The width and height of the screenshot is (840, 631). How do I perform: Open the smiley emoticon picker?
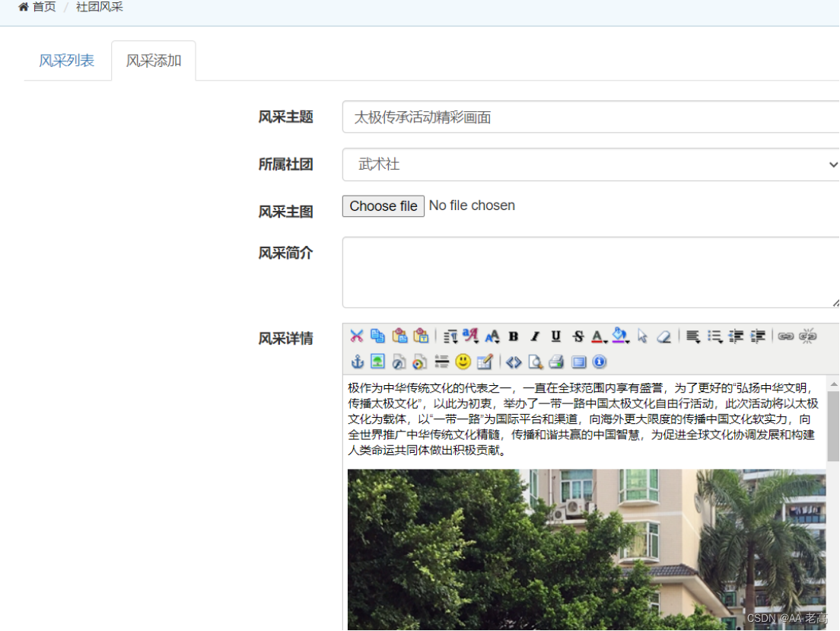463,362
